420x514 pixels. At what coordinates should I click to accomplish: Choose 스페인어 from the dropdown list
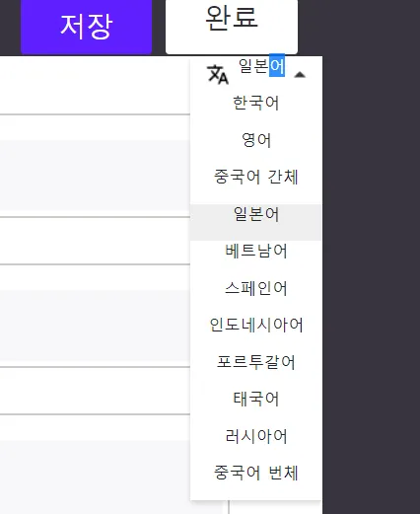coord(256,288)
